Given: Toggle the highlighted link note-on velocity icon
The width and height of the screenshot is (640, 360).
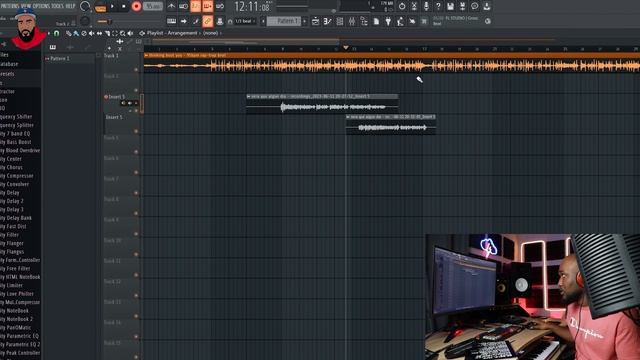Looking at the screenshot, I should click(x=208, y=21).
